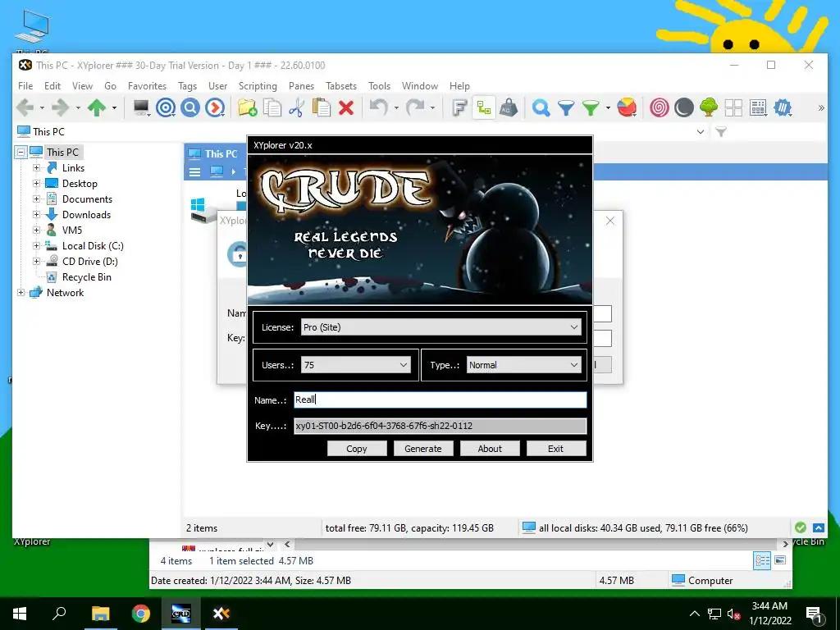The image size is (840, 630).
Task: Open the Users dropdown showing 75
Action: click(x=356, y=365)
